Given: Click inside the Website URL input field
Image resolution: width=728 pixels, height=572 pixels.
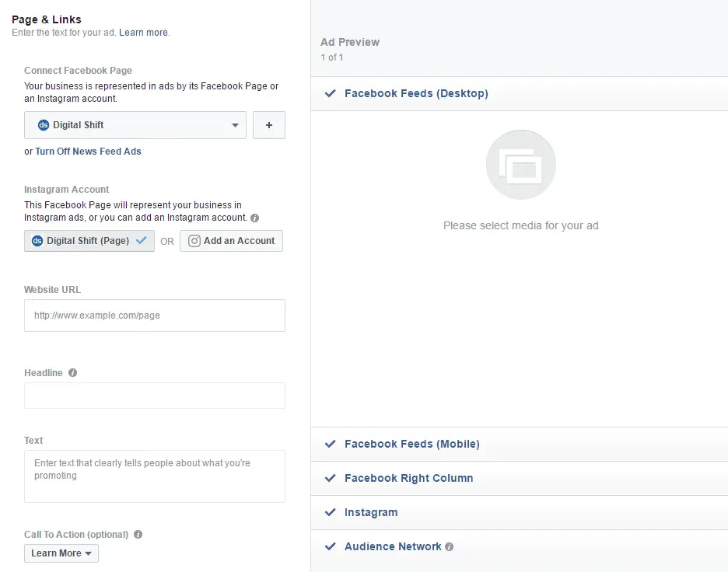Looking at the screenshot, I should [x=154, y=316].
